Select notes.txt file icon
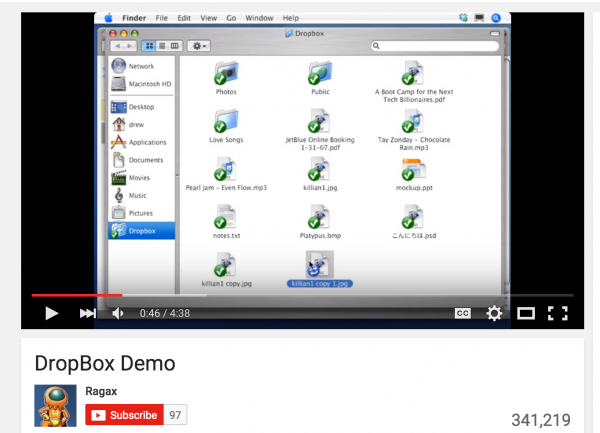 click(226, 216)
